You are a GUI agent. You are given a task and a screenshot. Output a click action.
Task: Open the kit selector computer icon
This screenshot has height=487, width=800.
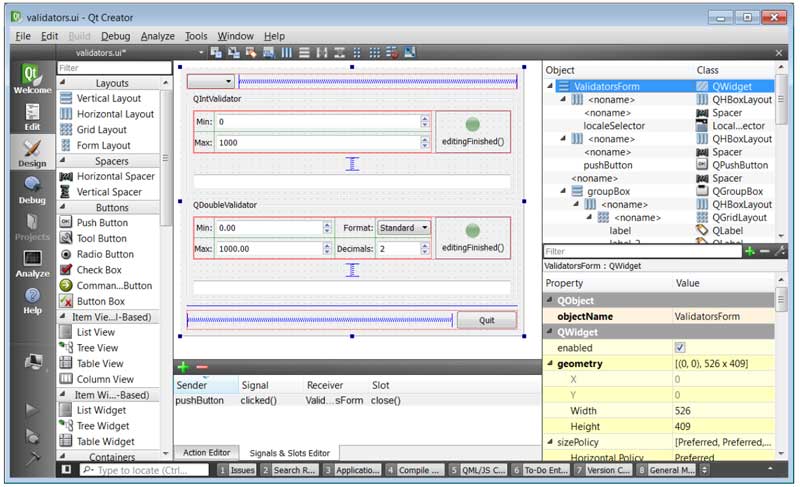(33, 362)
